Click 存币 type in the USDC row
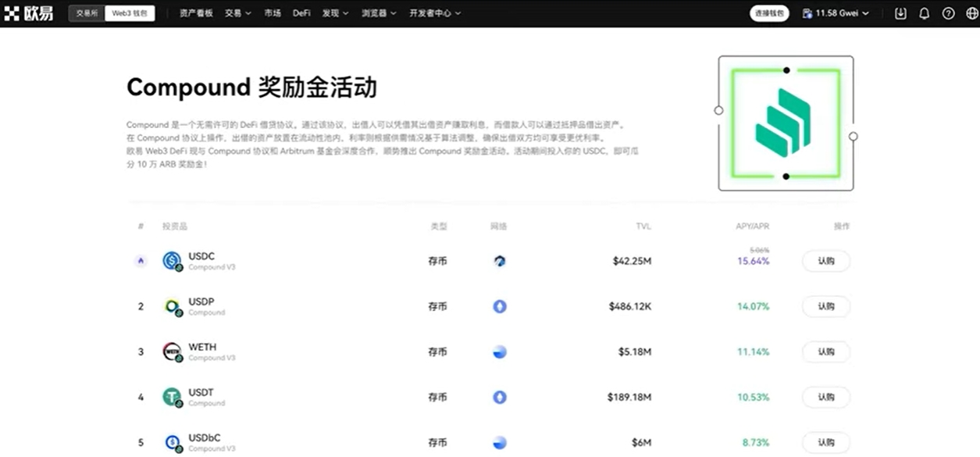This screenshot has height=457, width=980. [438, 261]
